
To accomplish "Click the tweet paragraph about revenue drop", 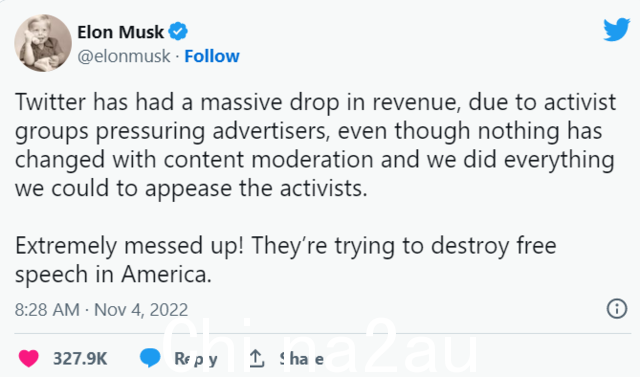I will [315, 145].
